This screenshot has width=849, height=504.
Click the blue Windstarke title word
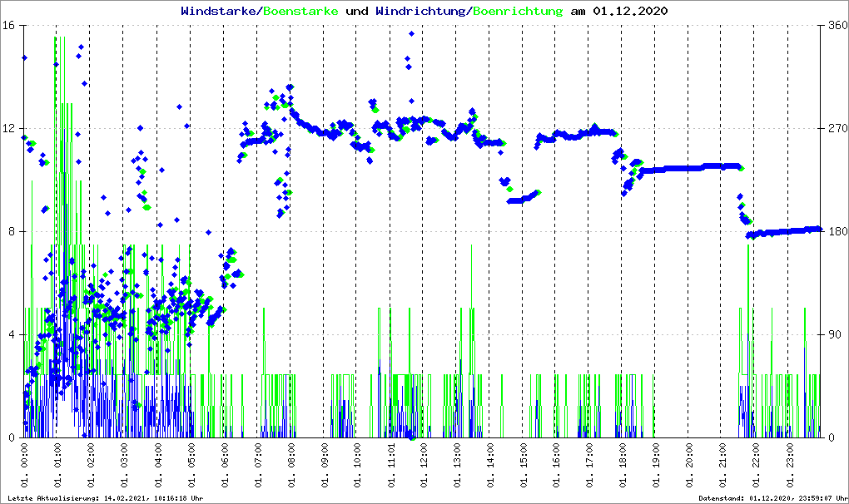click(x=220, y=11)
